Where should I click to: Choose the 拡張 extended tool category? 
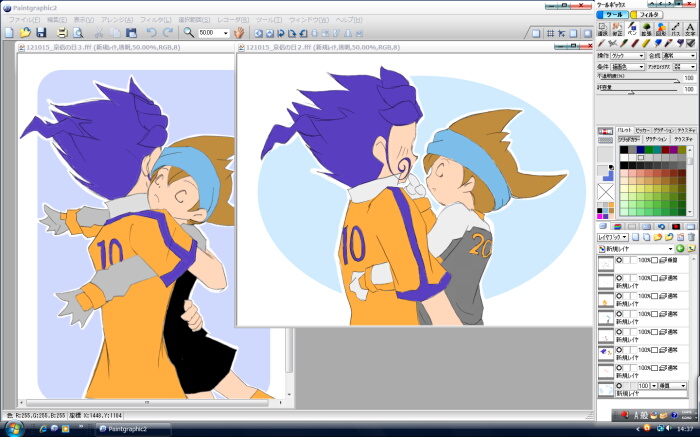pyautogui.click(x=646, y=29)
